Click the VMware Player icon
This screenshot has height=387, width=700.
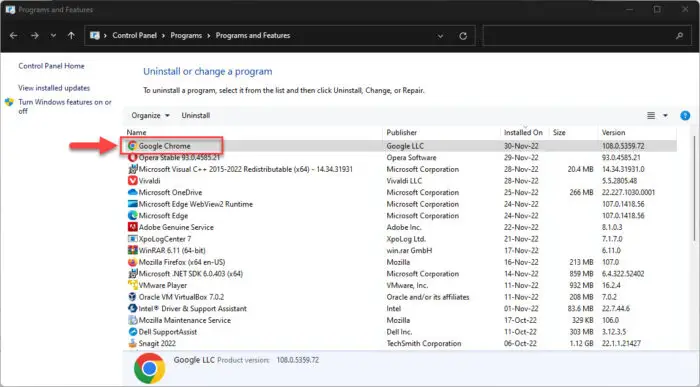(x=132, y=285)
